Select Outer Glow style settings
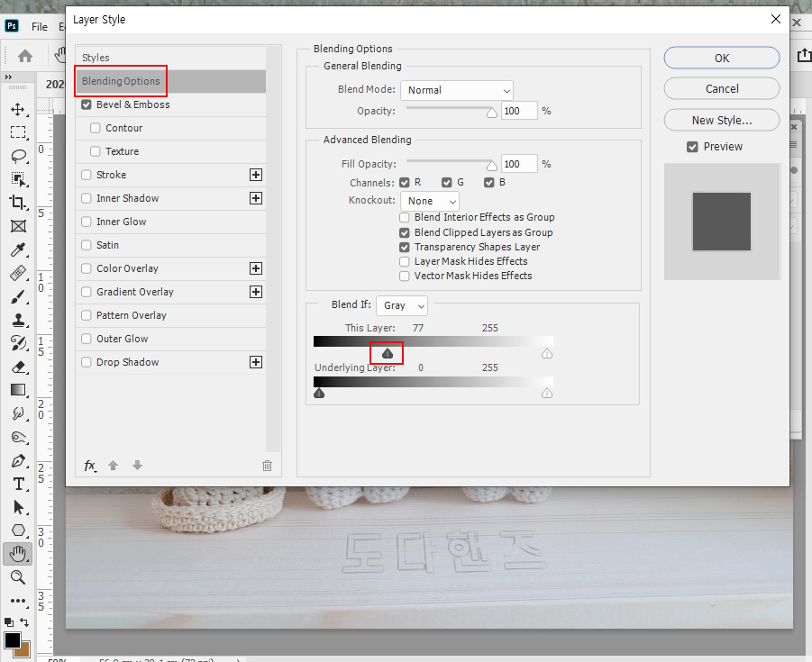The image size is (812, 662). pos(123,339)
